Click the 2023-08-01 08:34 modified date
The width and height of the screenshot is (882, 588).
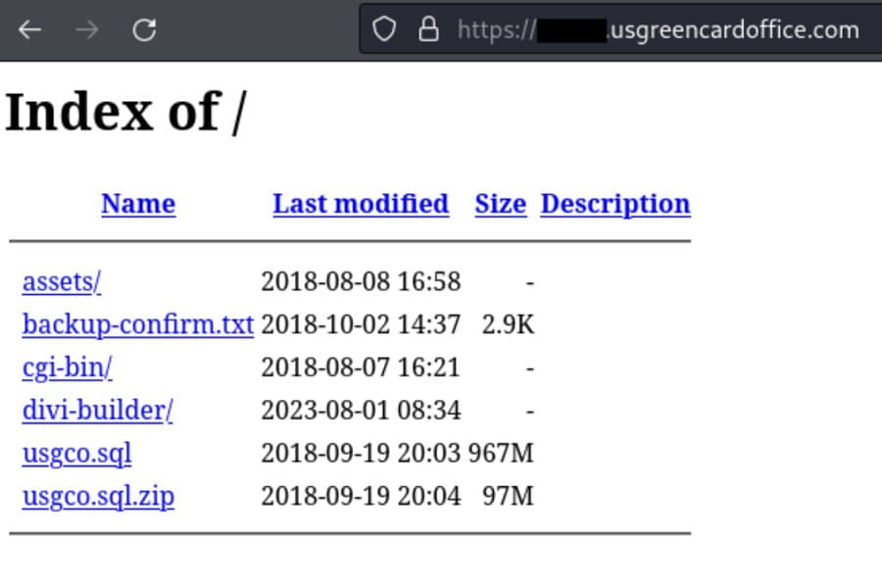coord(361,411)
